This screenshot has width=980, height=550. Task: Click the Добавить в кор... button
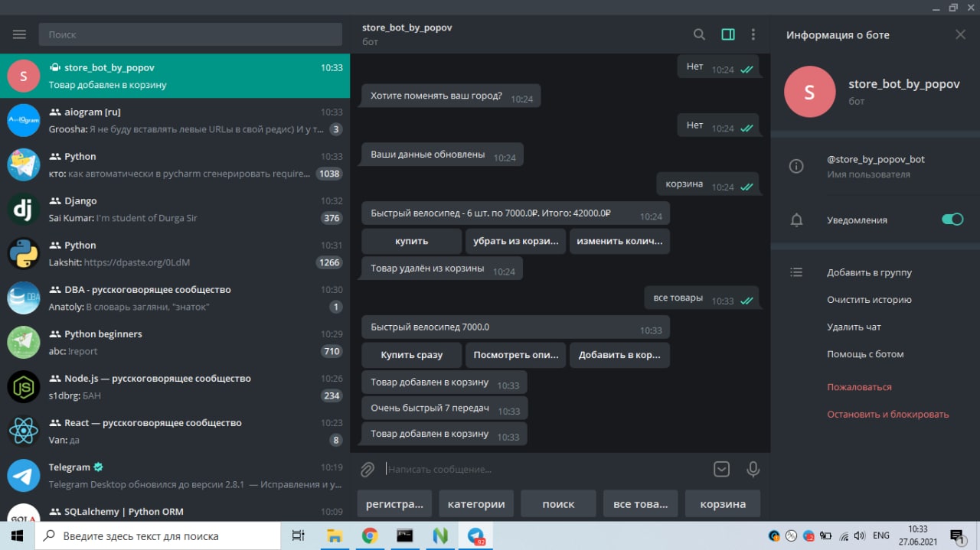(619, 355)
